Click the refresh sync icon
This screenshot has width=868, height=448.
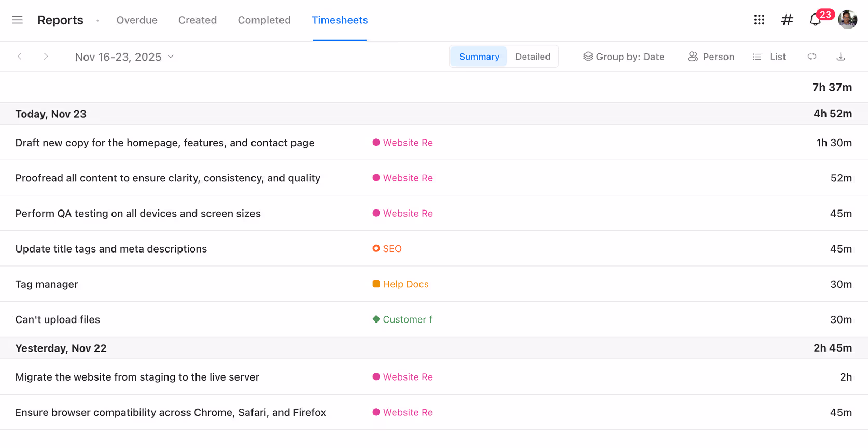point(812,57)
